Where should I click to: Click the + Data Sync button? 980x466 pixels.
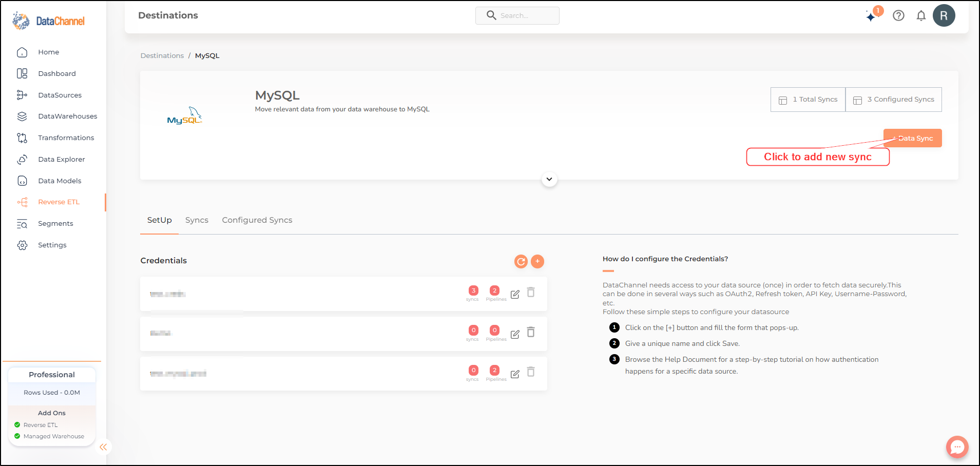point(913,138)
